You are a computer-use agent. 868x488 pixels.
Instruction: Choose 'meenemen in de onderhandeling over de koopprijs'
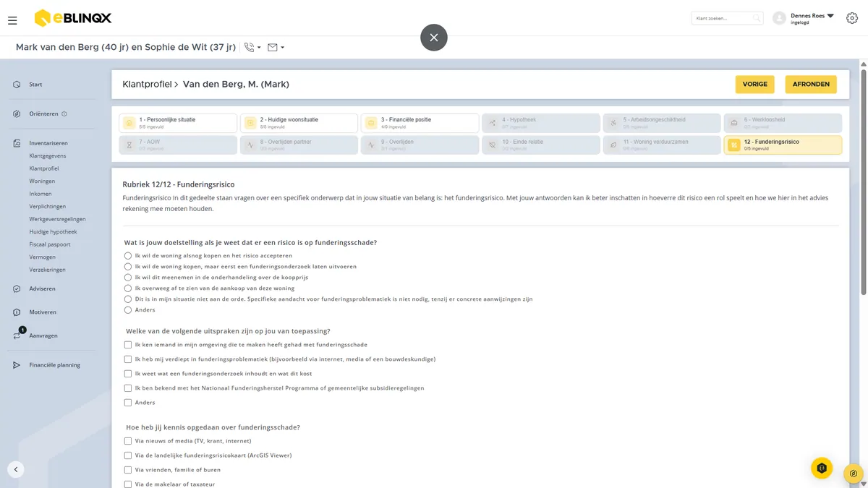click(x=128, y=278)
